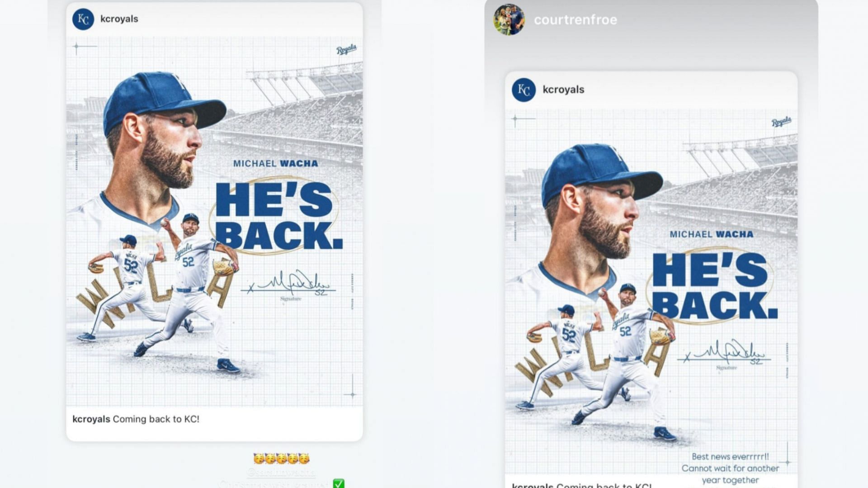Screen dimensions: 868x488
Task: Tap the courtrenfroe profile picture
Action: 509,19
